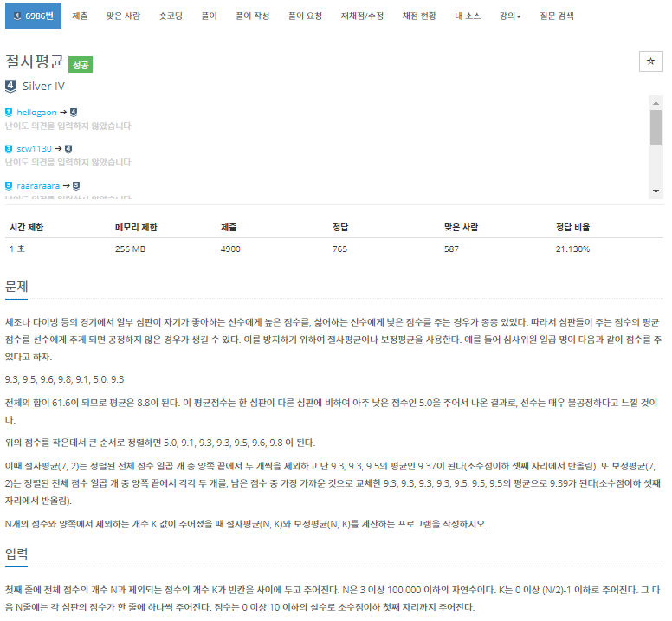This screenshot has width=672, height=621.
Task: Click the 맞은 사람 column header in the table
Action: 462,227
